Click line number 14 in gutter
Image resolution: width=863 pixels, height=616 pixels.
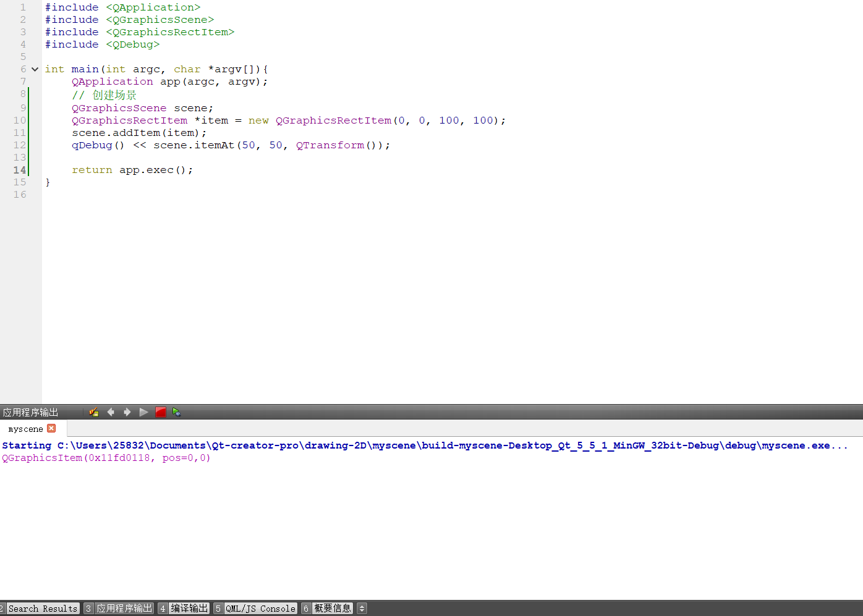point(20,170)
